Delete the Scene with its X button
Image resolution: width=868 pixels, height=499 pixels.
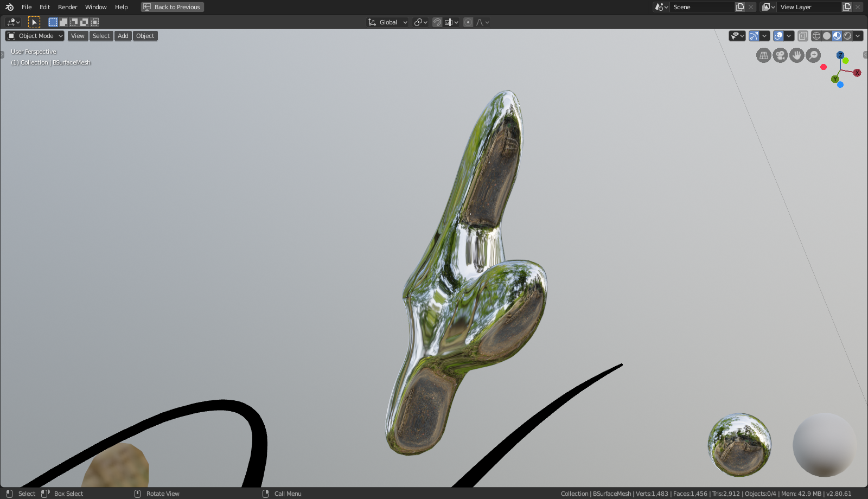(751, 7)
